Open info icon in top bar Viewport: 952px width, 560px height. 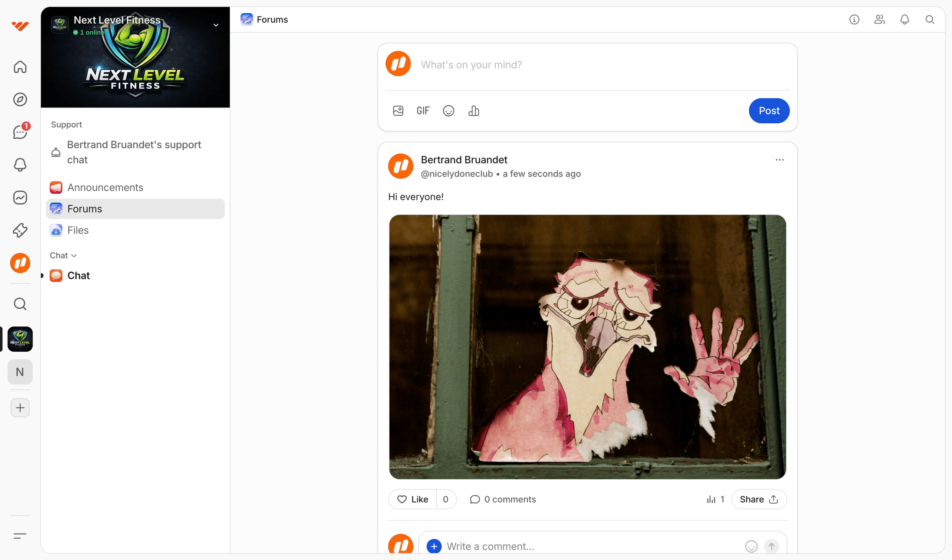pyautogui.click(x=854, y=19)
